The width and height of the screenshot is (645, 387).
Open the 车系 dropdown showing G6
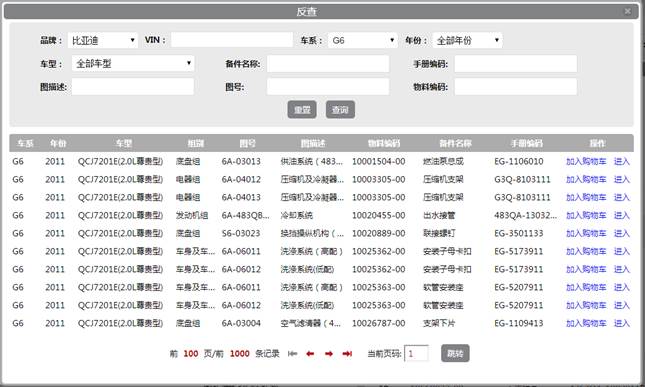362,40
